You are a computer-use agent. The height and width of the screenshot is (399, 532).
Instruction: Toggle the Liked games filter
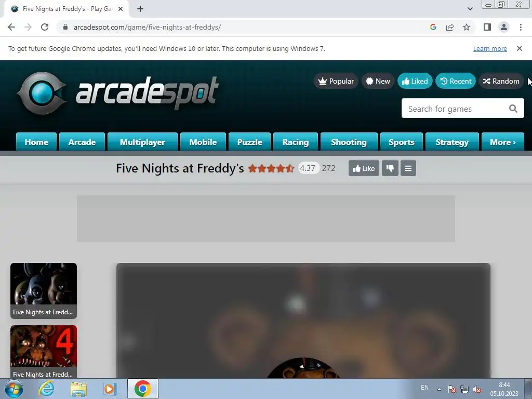coord(415,81)
